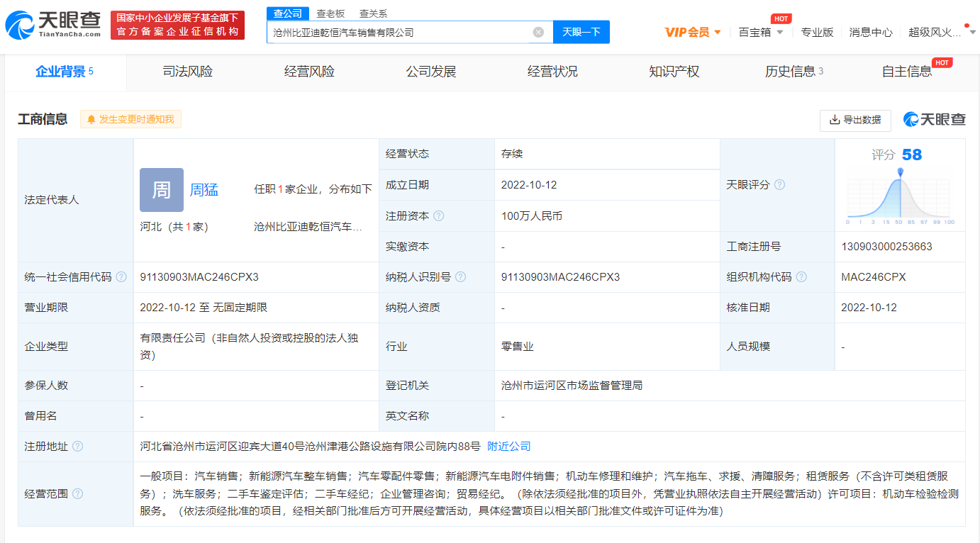Select the 查老板 search tab
The image size is (980, 543).
(x=330, y=13)
